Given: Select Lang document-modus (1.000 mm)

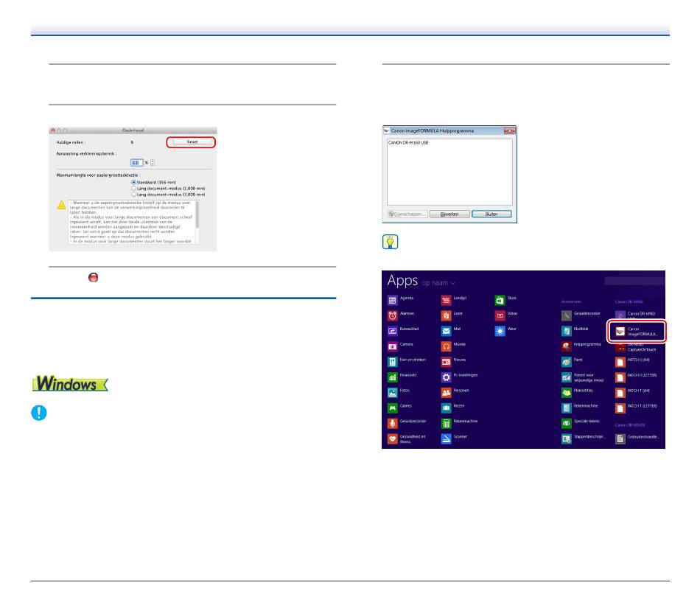Looking at the screenshot, I should coord(168,189).
